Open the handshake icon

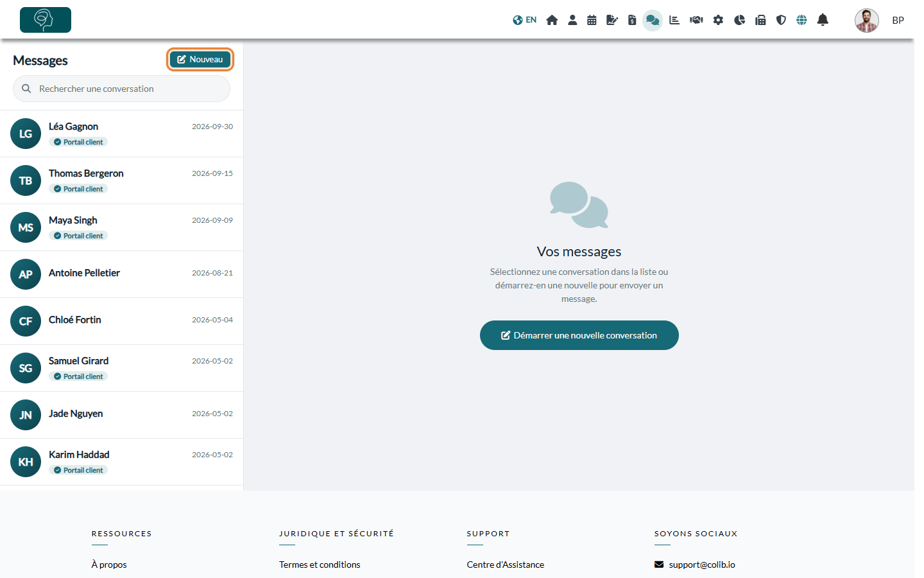(696, 20)
